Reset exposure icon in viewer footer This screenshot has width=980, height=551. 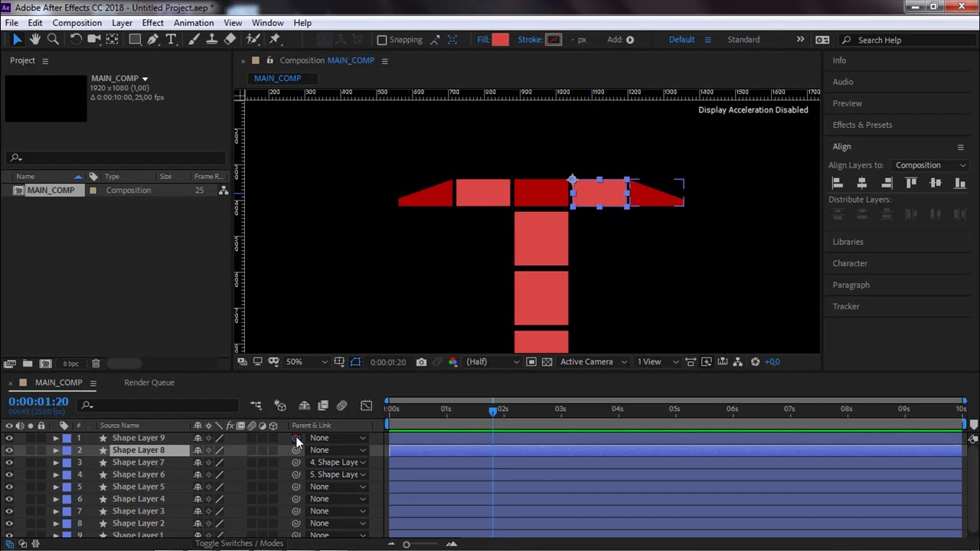pyautogui.click(x=755, y=362)
